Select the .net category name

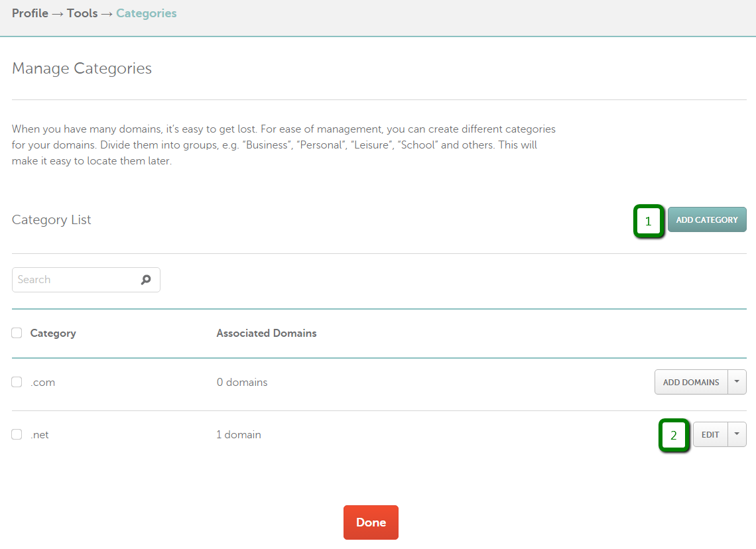pyautogui.click(x=40, y=435)
